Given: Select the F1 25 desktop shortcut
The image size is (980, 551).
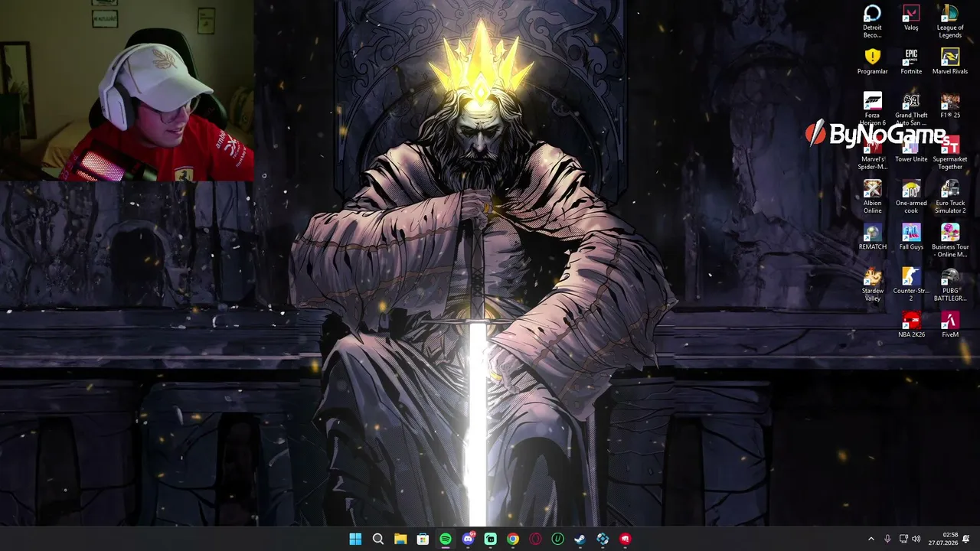Looking at the screenshot, I should pyautogui.click(x=950, y=106).
